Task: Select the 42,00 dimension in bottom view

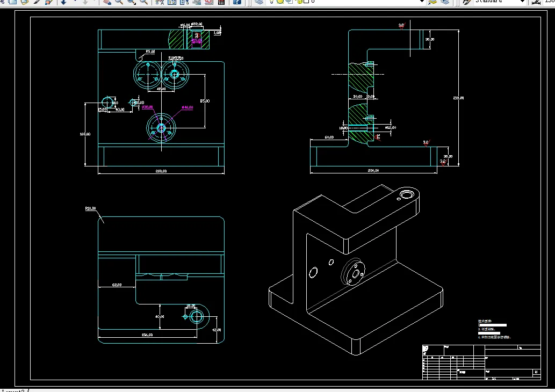Action: (x=217, y=330)
